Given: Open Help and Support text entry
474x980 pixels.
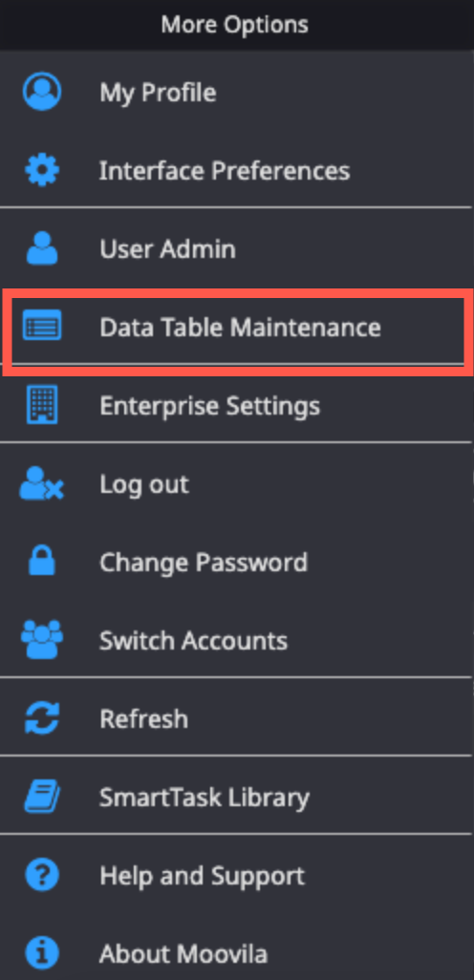Looking at the screenshot, I should coord(203,876).
